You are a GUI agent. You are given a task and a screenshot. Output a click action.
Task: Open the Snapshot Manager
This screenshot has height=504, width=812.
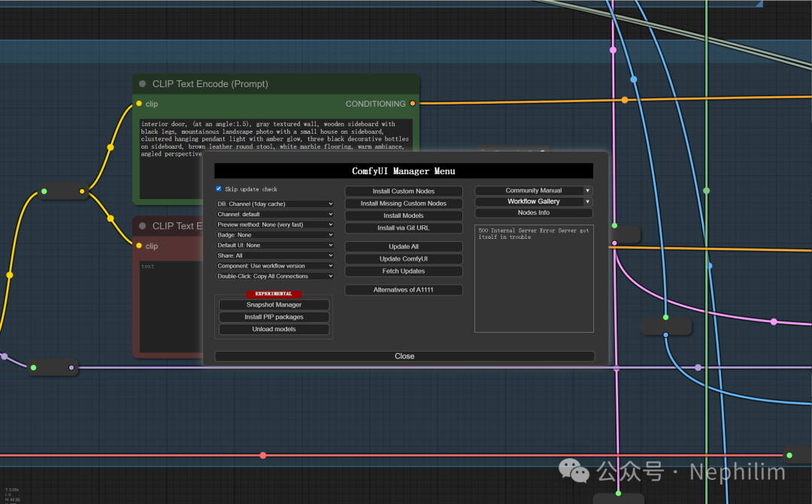pos(274,305)
